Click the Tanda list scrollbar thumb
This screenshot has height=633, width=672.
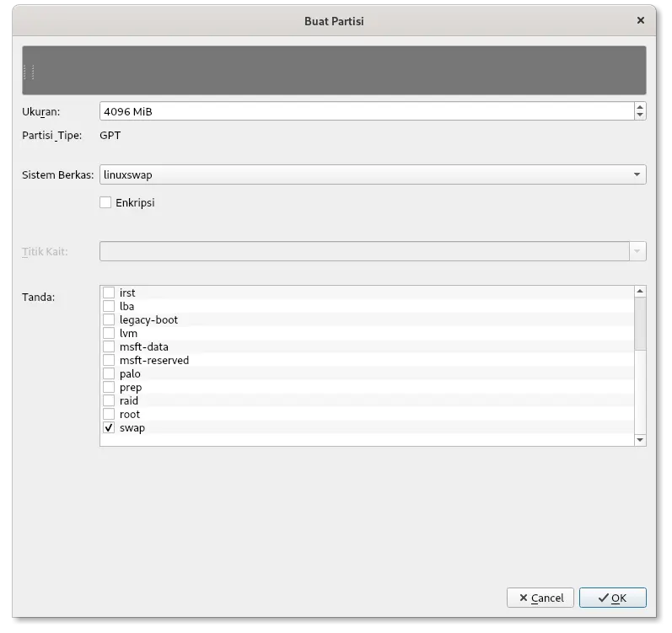coord(640,324)
